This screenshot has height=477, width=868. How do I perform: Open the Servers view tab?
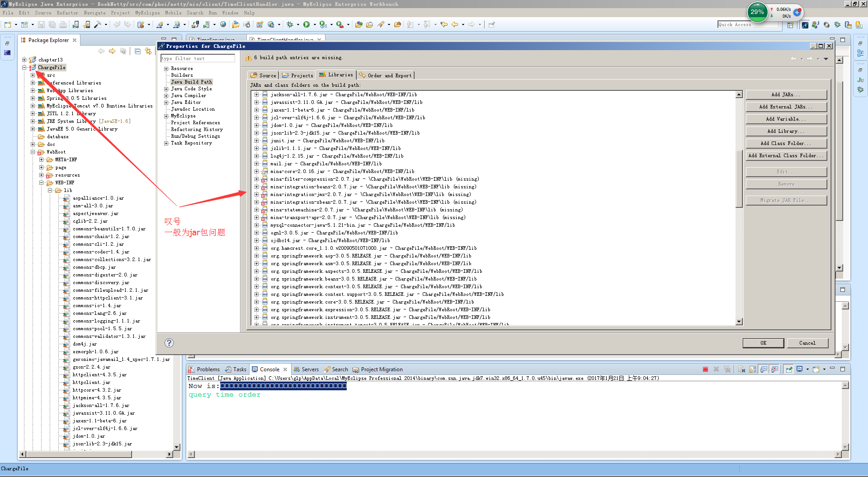point(306,369)
